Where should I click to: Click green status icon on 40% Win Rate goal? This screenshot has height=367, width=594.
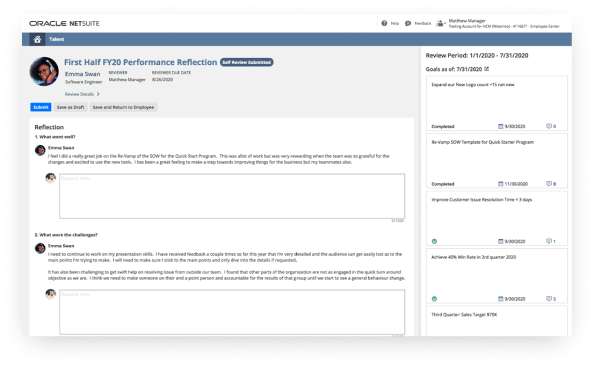(x=434, y=299)
